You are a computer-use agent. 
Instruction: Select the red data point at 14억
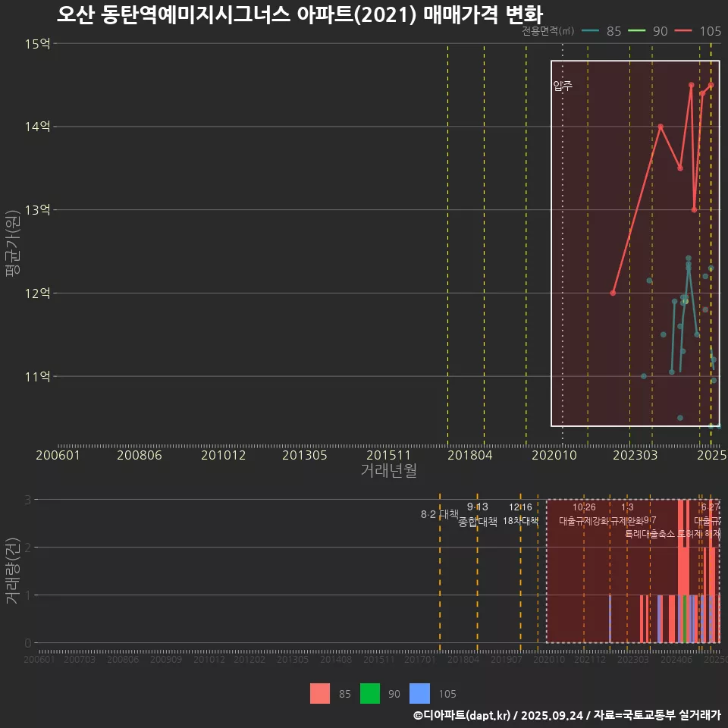[x=661, y=127]
